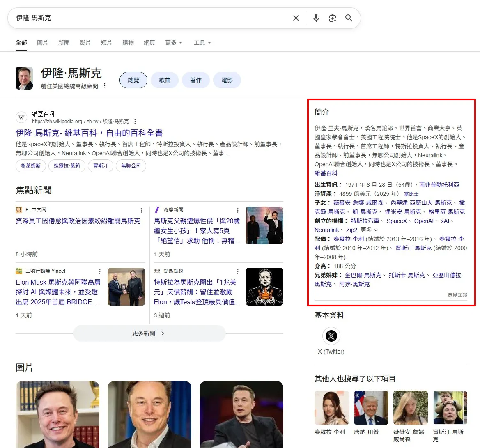Click 更多新聞 to see more news

point(149,333)
